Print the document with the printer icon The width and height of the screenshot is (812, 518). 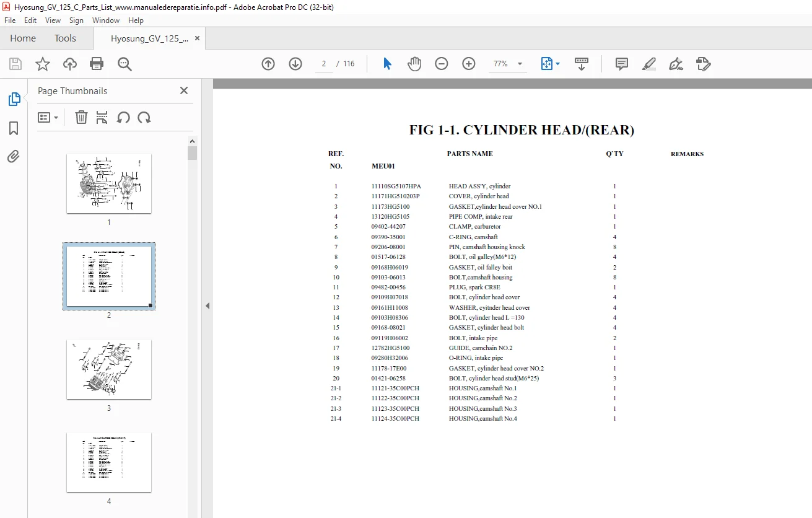(x=97, y=64)
